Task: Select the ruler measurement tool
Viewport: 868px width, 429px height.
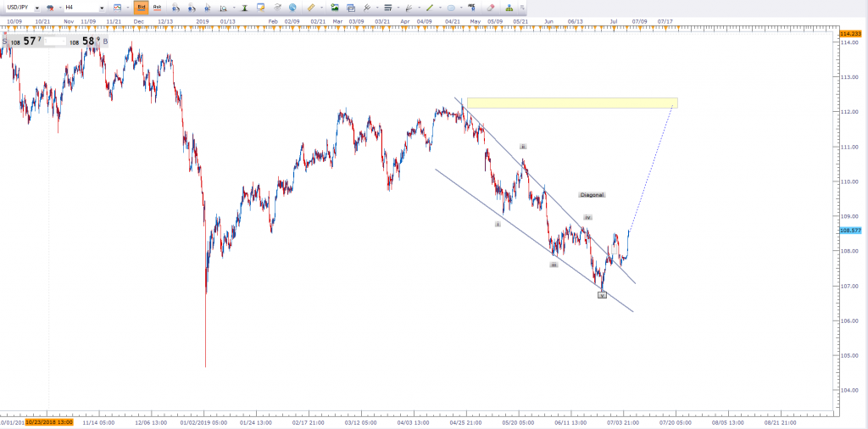Action: pyautogui.click(x=312, y=7)
